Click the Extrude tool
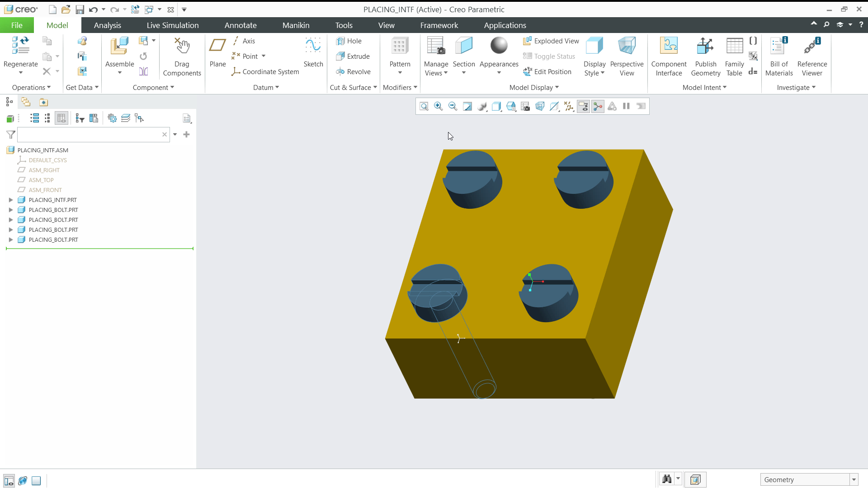 (353, 56)
